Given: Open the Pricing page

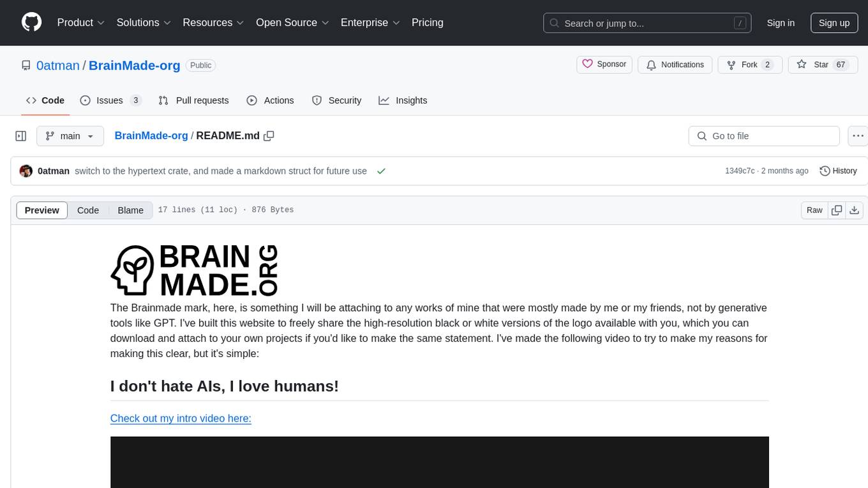Looking at the screenshot, I should 428,22.
